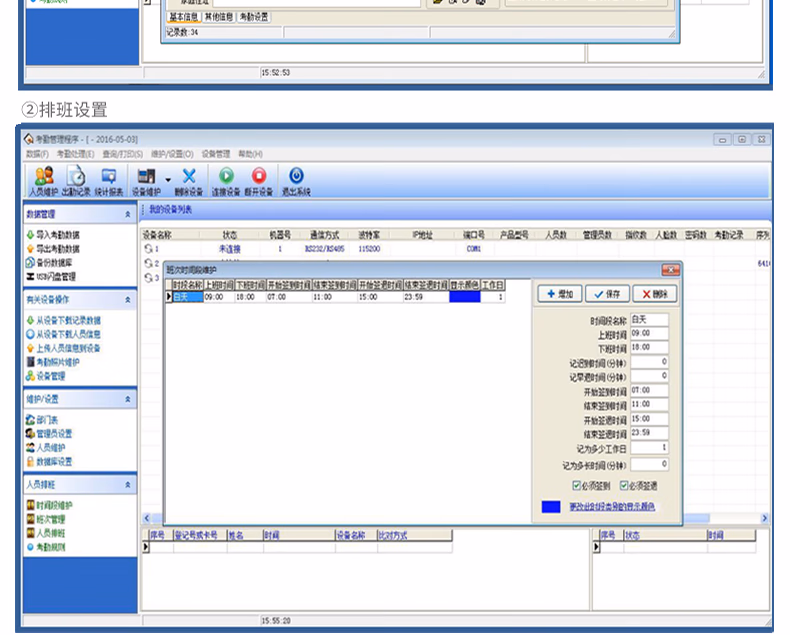
Task: Click the 退出系统 toolbar icon
Action: 296,180
